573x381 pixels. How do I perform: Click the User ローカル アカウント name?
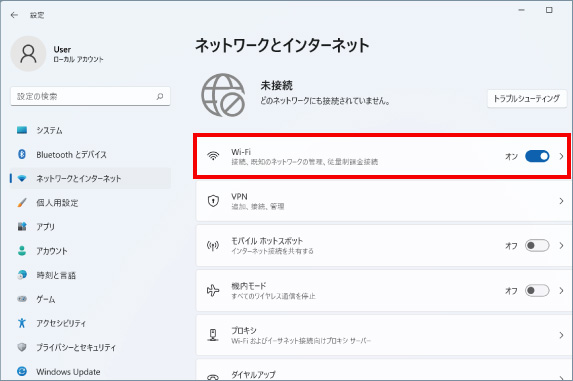[78, 54]
